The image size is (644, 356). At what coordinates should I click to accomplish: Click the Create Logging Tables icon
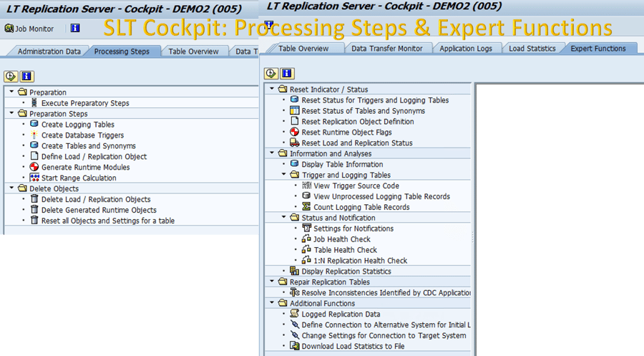[34, 124]
